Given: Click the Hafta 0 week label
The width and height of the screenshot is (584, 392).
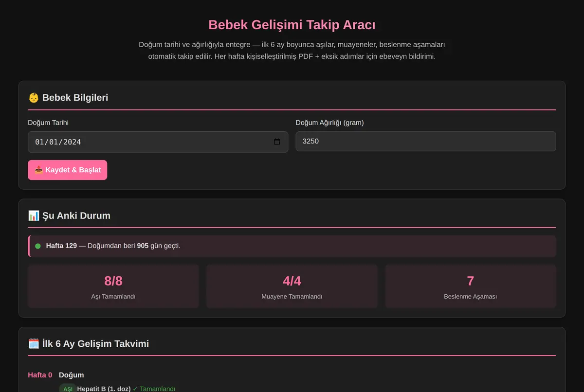Looking at the screenshot, I should coord(40,375).
